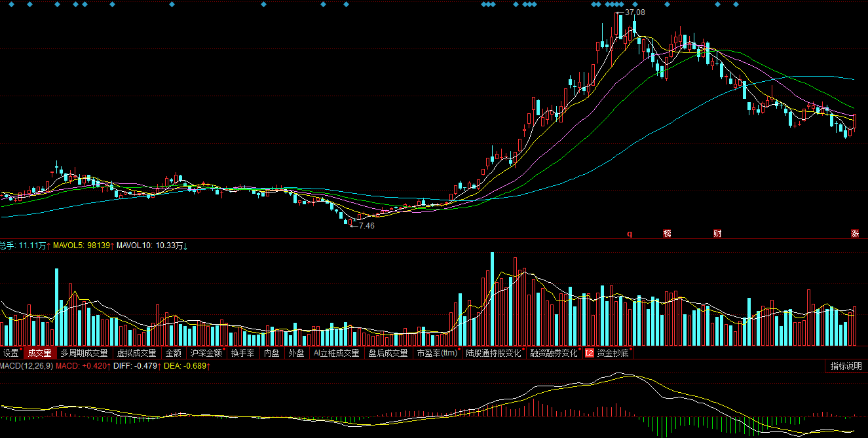The width and height of the screenshot is (868, 438).
Task: Open the 融资融券变化 indicator tab
Action: 554,353
